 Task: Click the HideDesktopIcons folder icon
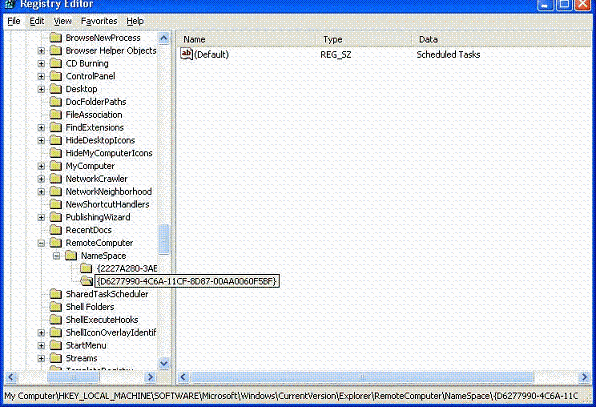click(56, 140)
